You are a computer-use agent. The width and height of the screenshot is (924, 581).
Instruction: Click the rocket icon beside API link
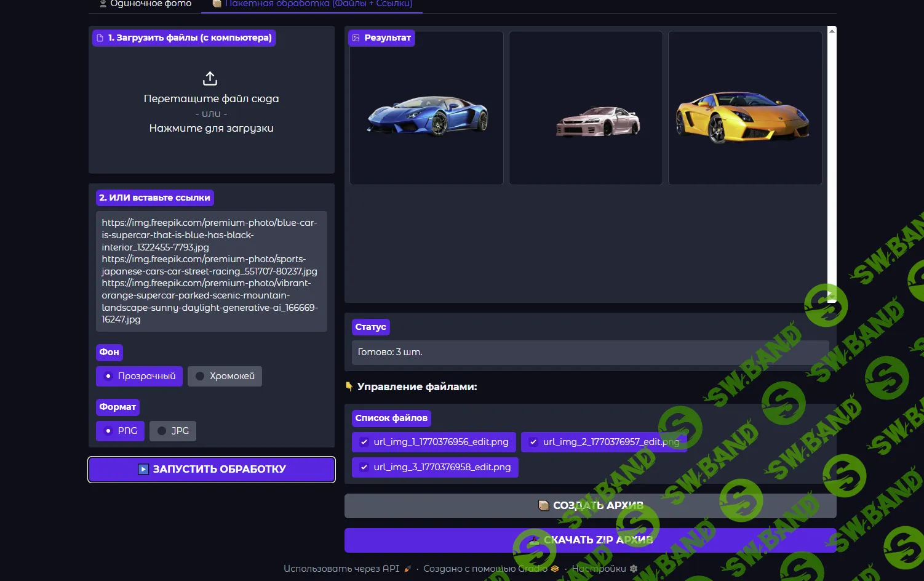pos(407,569)
